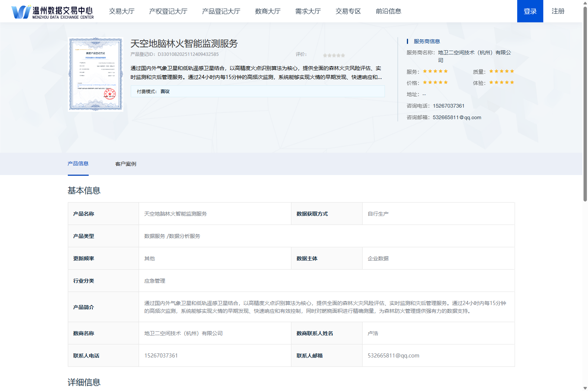588x391 pixels.
Task: Switch to the 客户案例 tab
Action: (x=126, y=164)
